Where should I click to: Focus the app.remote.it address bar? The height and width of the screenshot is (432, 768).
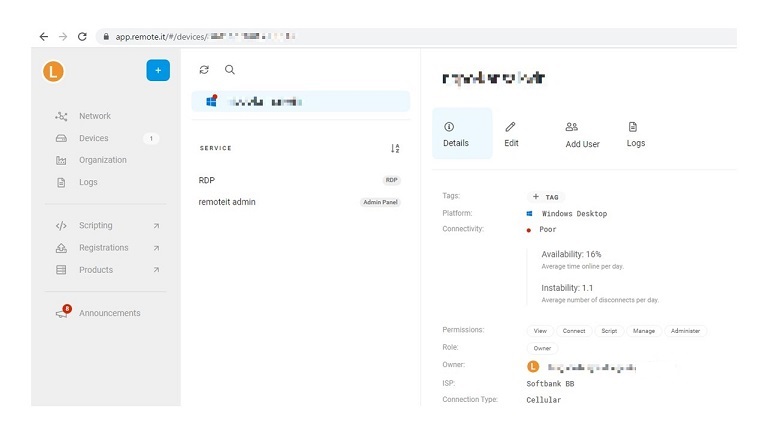click(x=416, y=37)
